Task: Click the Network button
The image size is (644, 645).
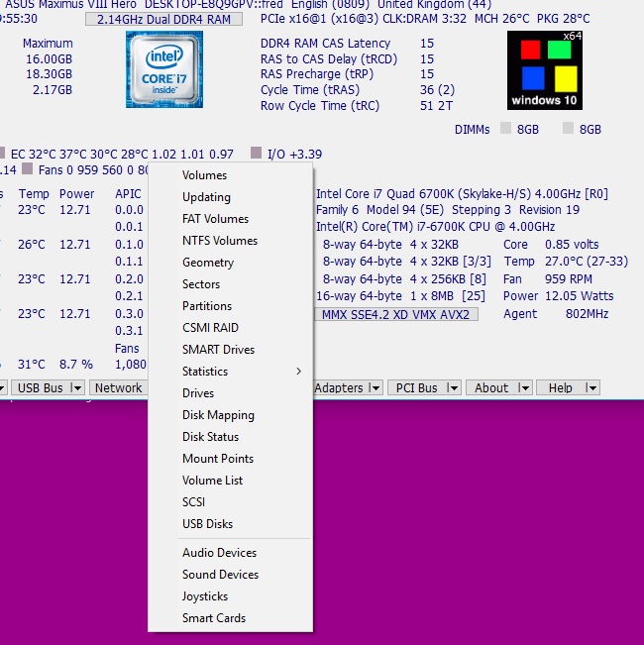Action: [x=119, y=387]
